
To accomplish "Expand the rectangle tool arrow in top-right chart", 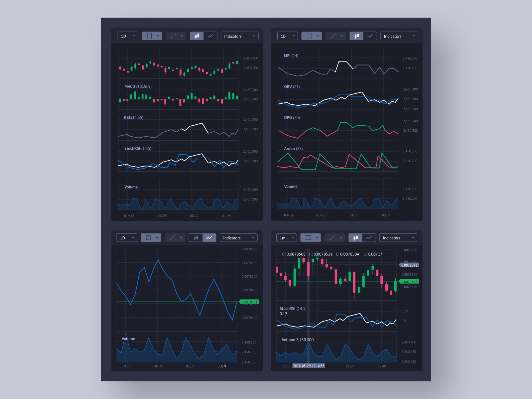I will tap(318, 36).
